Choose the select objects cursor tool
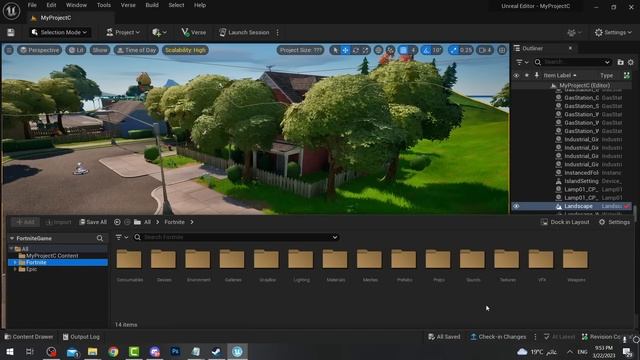The image size is (640, 360). pyautogui.click(x=335, y=50)
